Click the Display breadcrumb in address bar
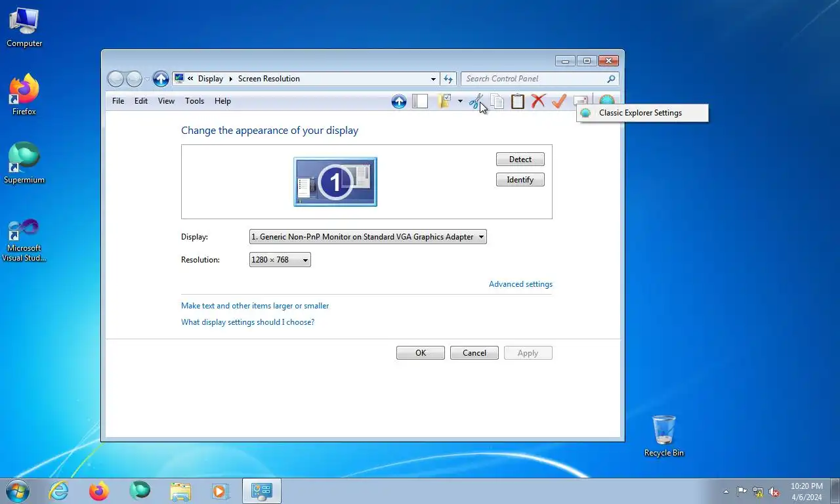 [x=211, y=79]
